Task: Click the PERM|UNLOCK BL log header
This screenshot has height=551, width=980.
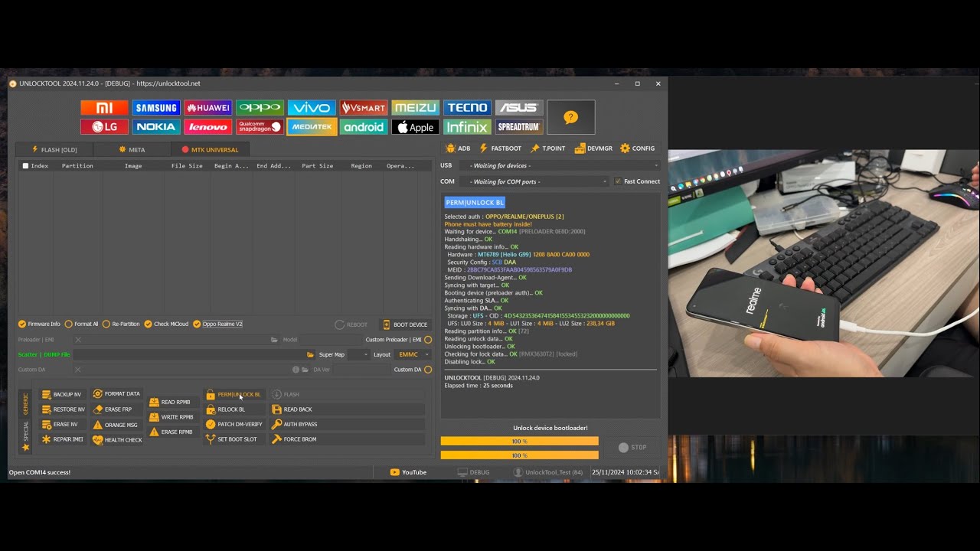Action: coord(475,202)
